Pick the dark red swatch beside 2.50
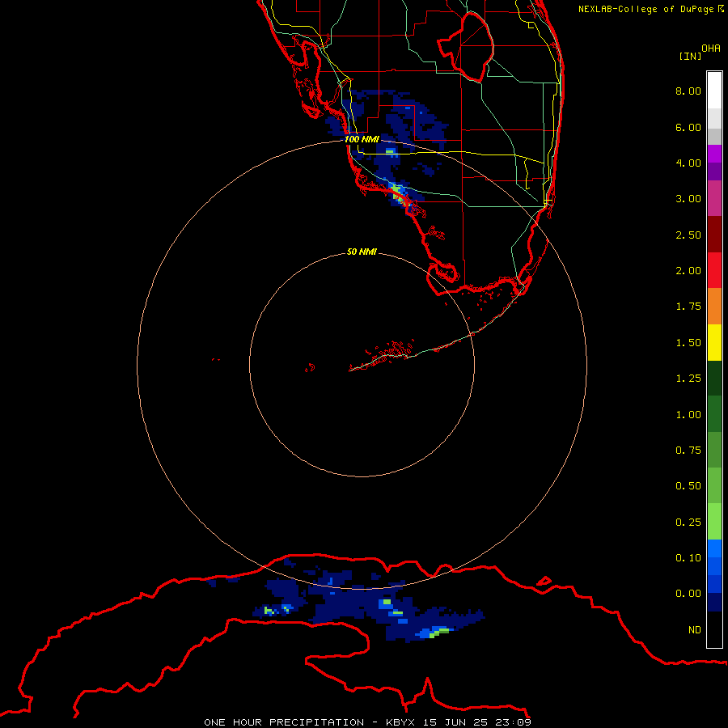728x728 pixels. tap(714, 235)
